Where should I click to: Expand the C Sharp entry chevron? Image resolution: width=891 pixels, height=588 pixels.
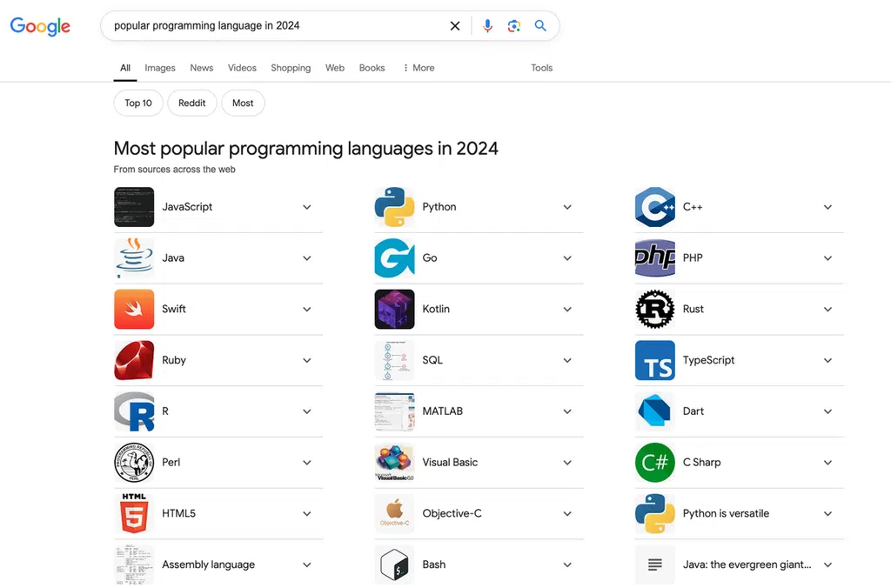pos(828,463)
